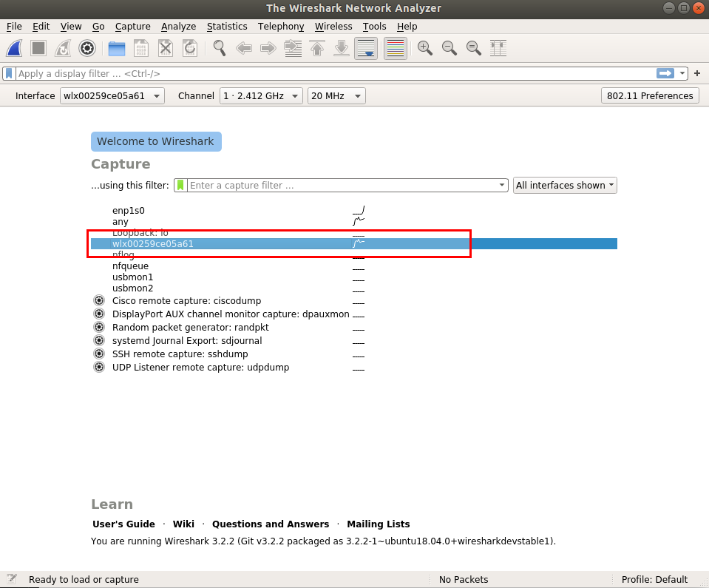Add a display filter button plus

697,73
